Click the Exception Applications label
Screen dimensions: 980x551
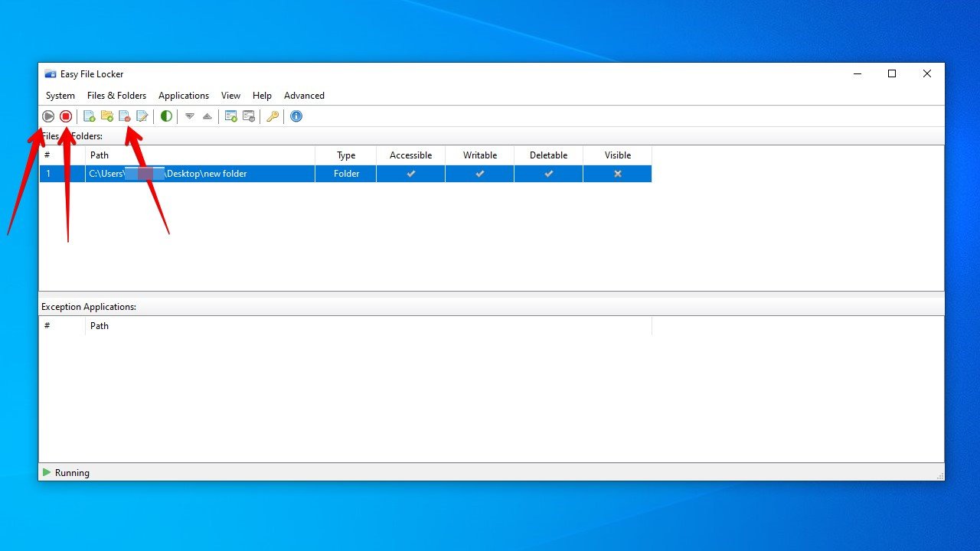click(x=89, y=307)
